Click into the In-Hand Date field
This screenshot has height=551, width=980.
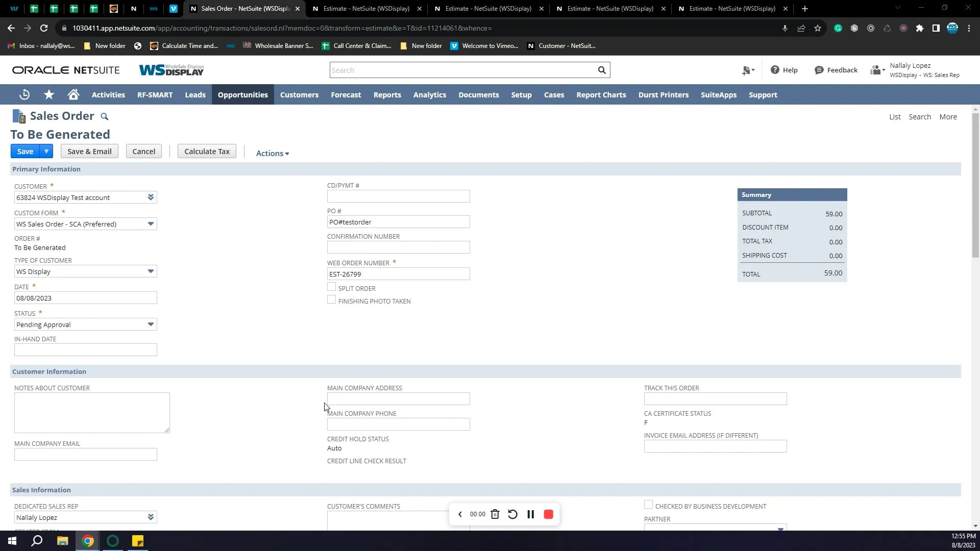tap(86, 350)
